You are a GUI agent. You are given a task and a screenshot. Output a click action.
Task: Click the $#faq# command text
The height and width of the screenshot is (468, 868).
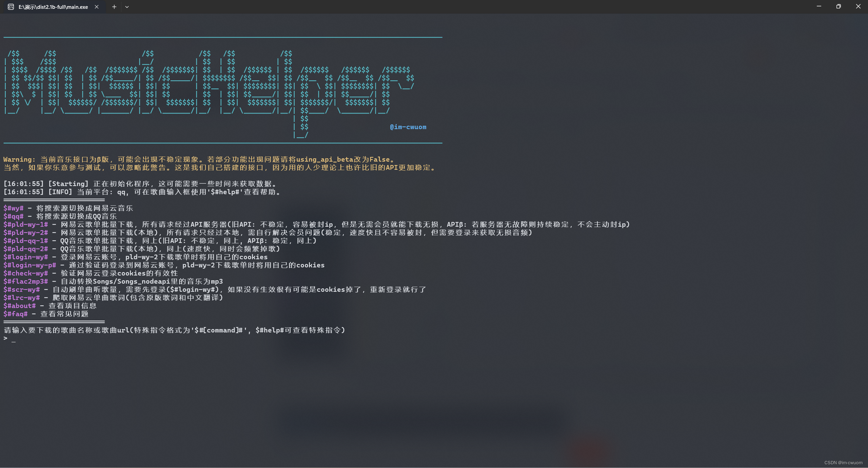coord(16,314)
